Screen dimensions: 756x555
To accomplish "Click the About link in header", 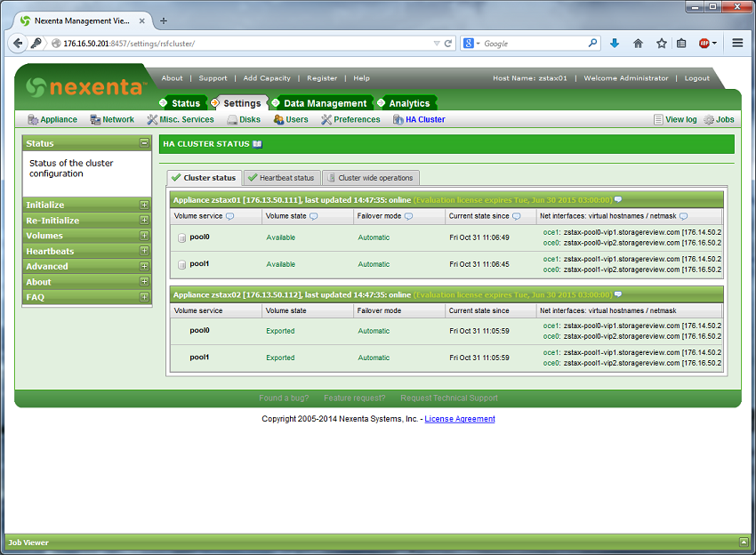I will click(x=173, y=78).
